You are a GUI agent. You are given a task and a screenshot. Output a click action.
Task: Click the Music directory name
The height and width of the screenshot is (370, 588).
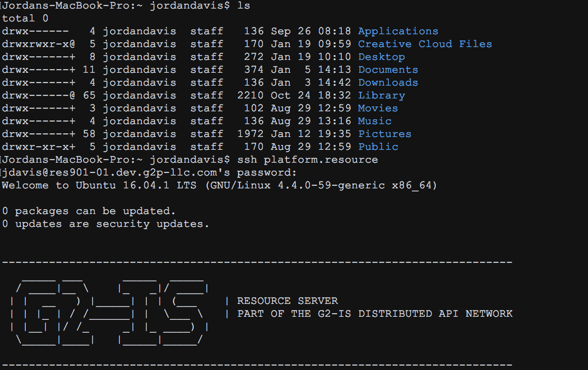pos(375,121)
